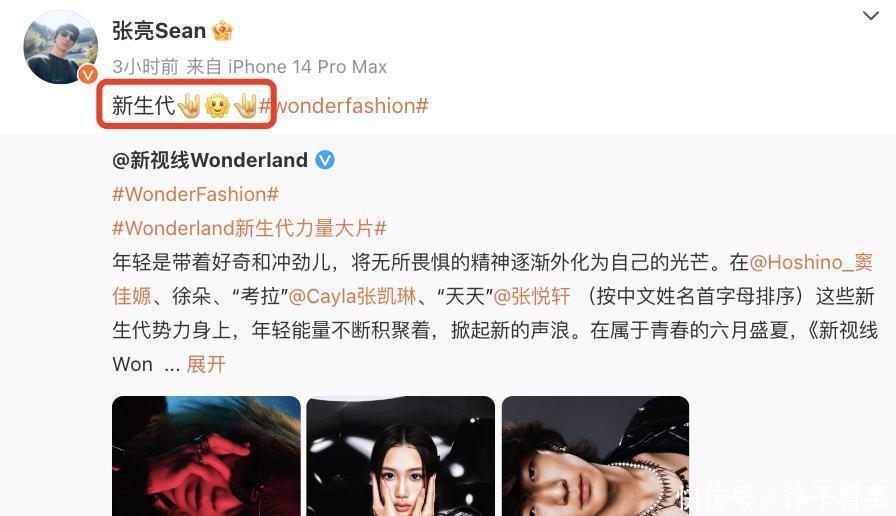Open the post options chevron at top right
The height and width of the screenshot is (516, 896).
870,16
